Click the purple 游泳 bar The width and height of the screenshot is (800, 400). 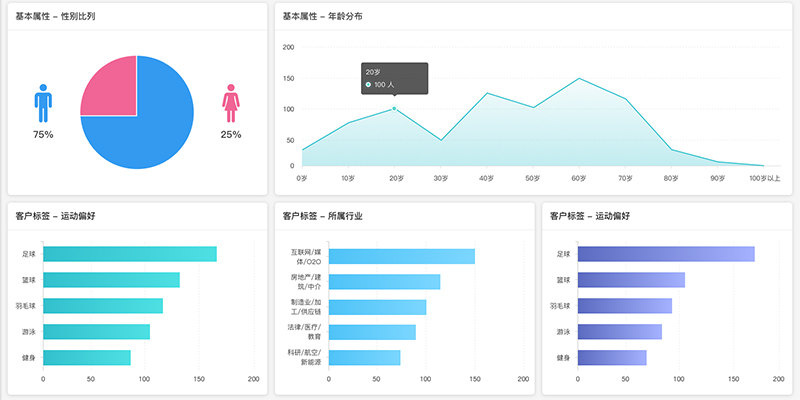(x=619, y=331)
